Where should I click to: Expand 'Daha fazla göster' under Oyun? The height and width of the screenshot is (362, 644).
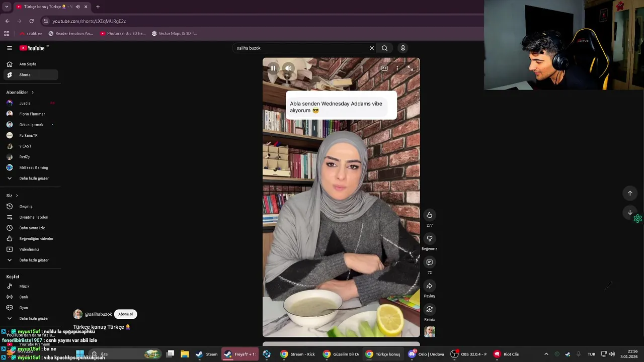(x=31, y=318)
